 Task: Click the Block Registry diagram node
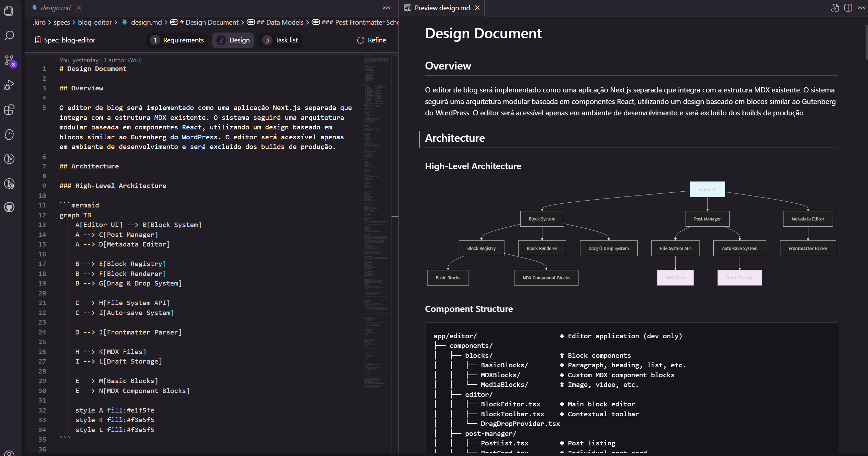(x=481, y=248)
